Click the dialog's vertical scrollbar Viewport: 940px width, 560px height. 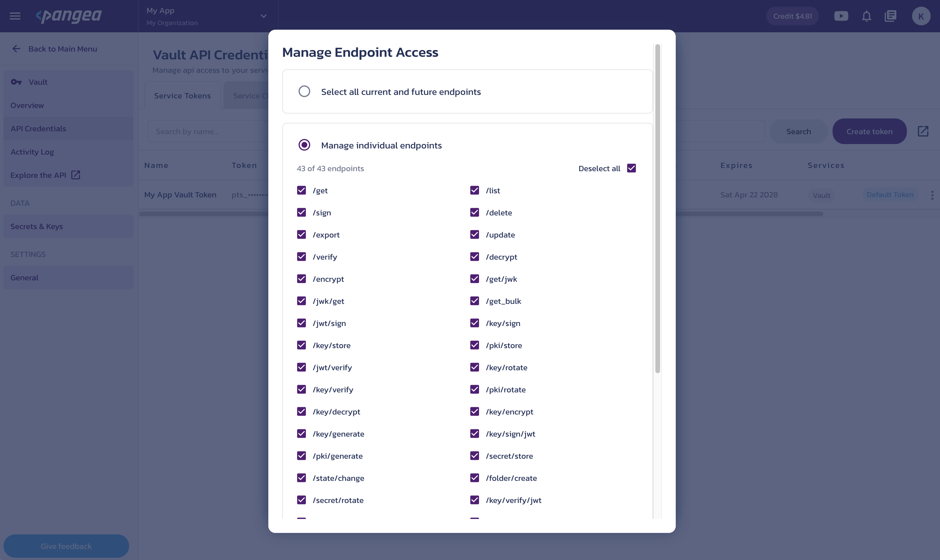click(657, 209)
